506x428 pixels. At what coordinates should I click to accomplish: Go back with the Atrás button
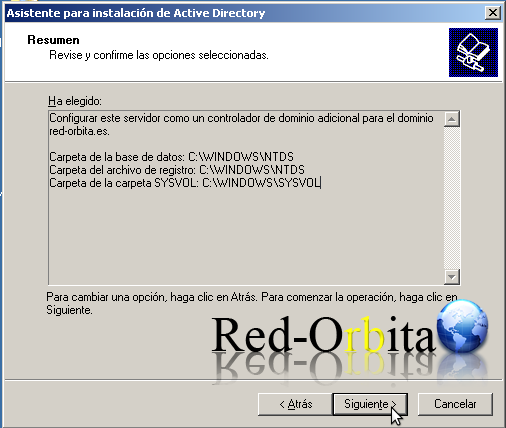(x=295, y=404)
